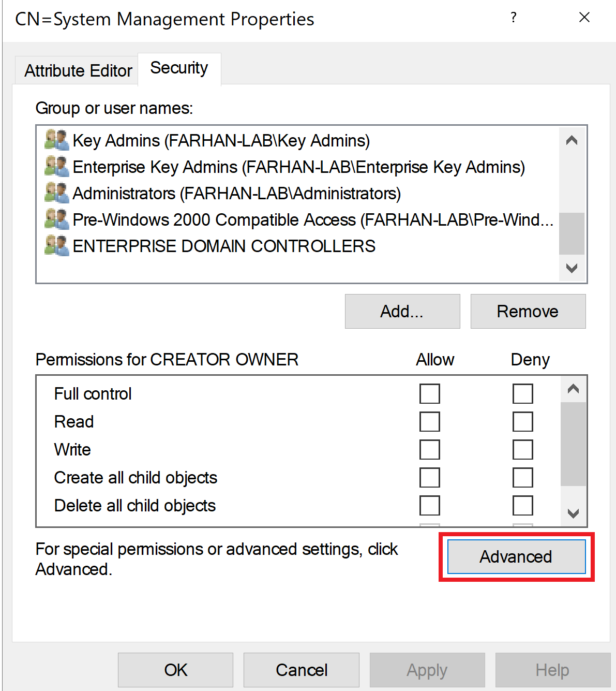Click the Pre-Windows 2000 Compatible Access icon
Image resolution: width=616 pixels, height=691 pixels.
click(56, 219)
